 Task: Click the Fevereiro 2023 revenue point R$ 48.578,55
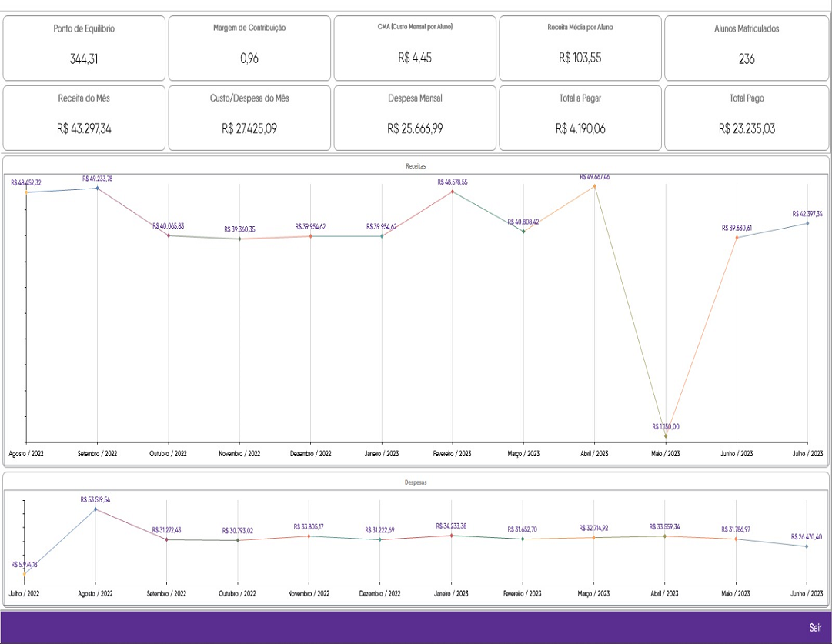point(453,192)
